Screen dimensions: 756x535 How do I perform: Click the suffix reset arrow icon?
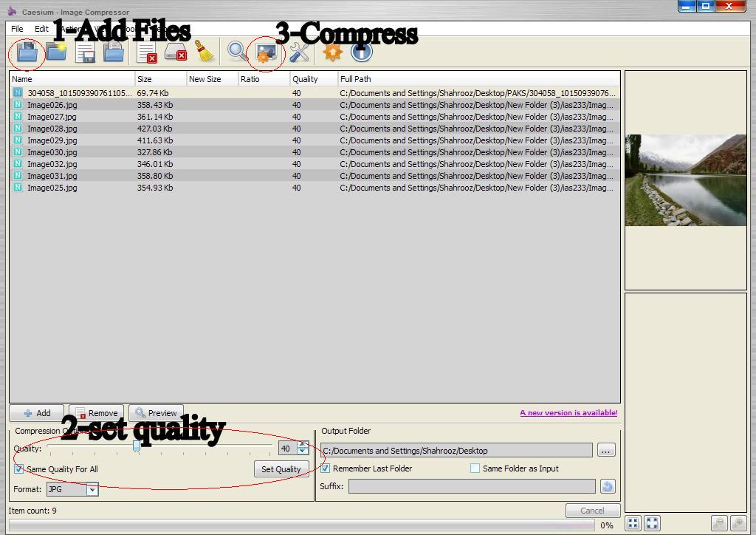coord(608,486)
